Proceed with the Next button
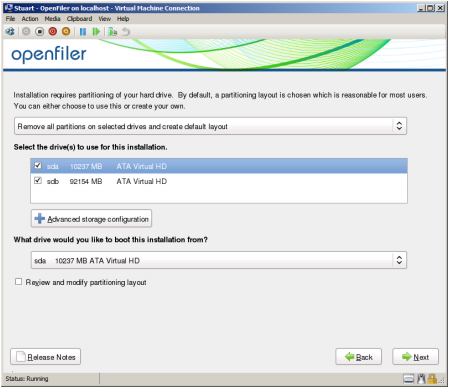Viewport: 449px width, 387px height. [x=415, y=357]
